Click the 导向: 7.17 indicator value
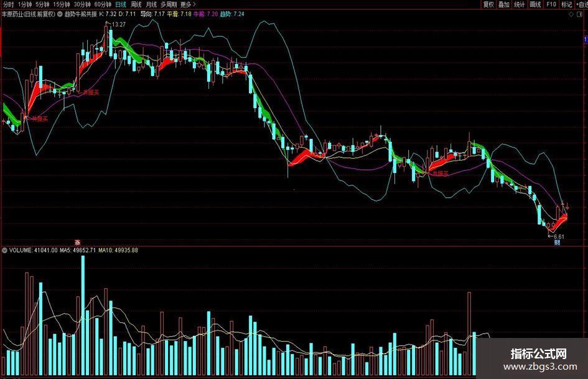The height and width of the screenshot is (379, 588). 152,14
